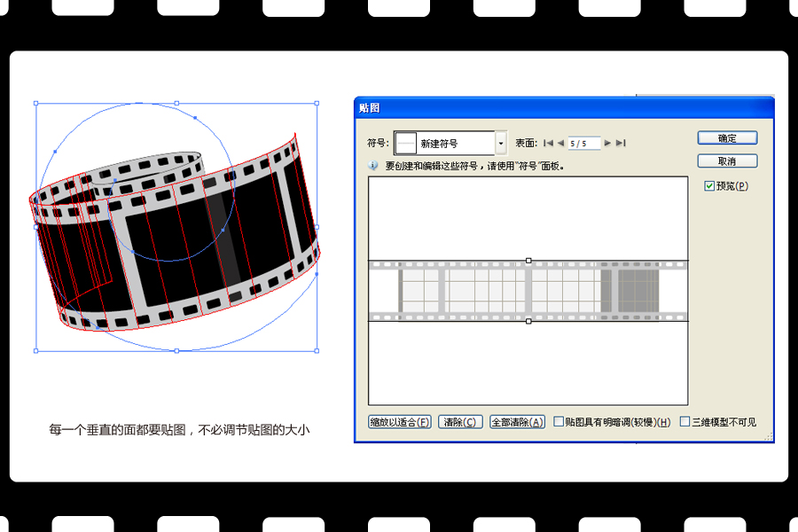This screenshot has width=798, height=532.
Task: Cancel the dialog with 取消 button
Action: 727,160
